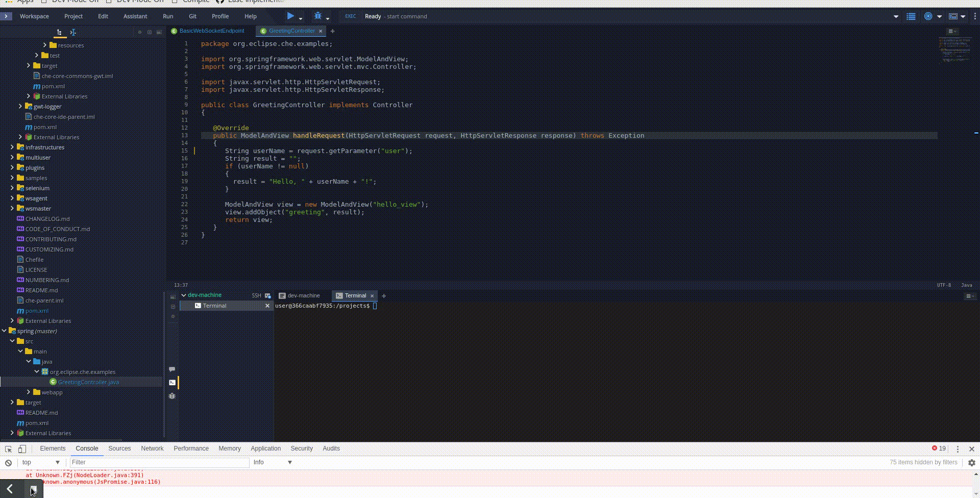Click the red error count indicator
This screenshot has width=980, height=498.
[939, 449]
